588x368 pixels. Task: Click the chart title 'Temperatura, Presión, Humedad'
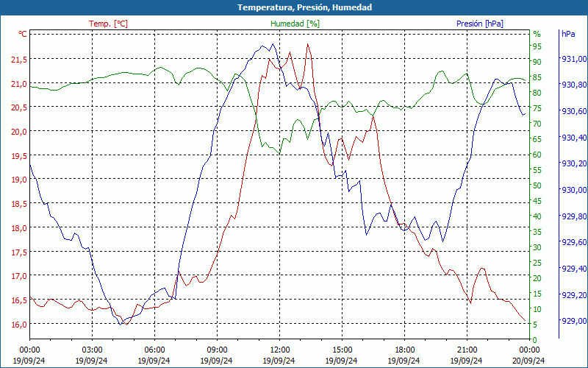[304, 7]
